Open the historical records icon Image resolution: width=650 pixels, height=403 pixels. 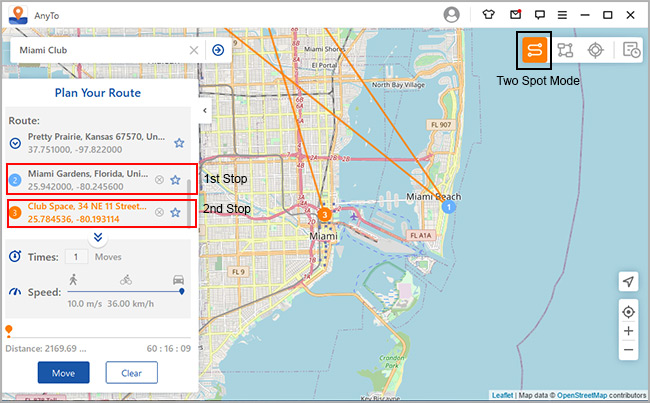coord(630,50)
